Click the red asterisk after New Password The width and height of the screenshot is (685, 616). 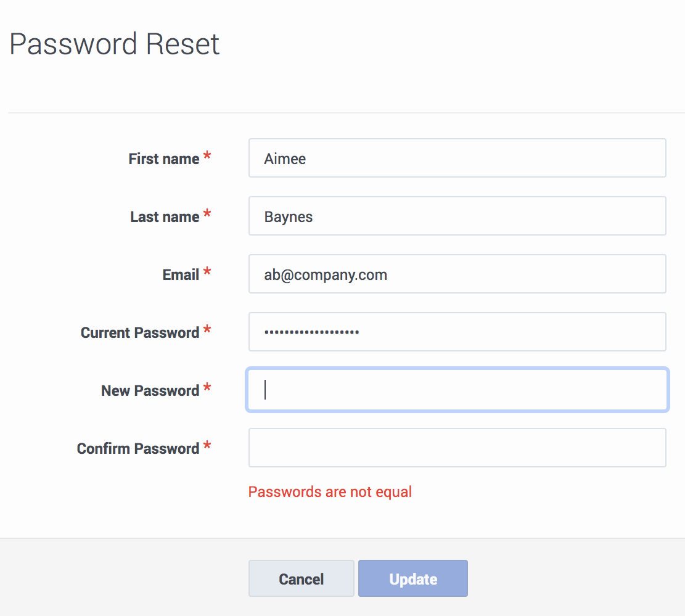[207, 387]
